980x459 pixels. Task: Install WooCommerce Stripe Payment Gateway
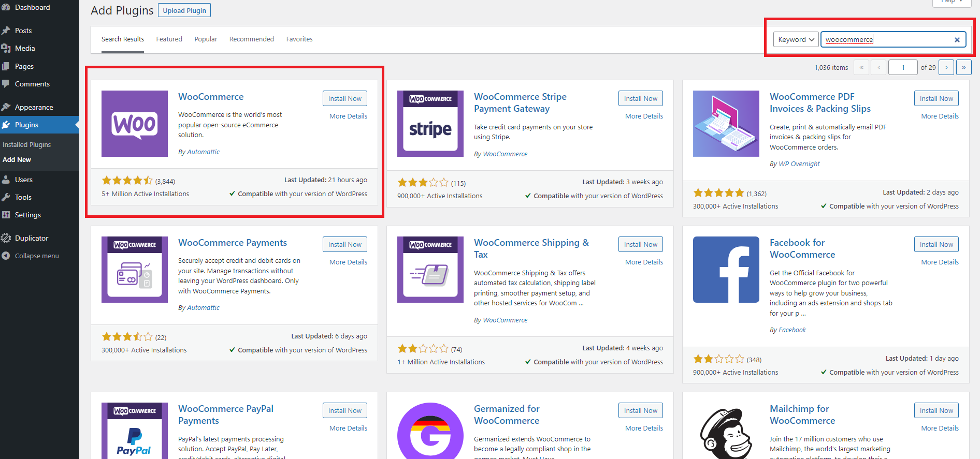pyautogui.click(x=641, y=98)
